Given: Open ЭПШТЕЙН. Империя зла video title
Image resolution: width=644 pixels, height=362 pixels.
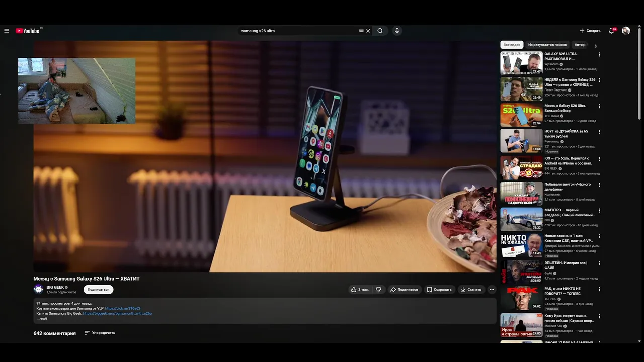Looking at the screenshot, I should click(x=566, y=265).
